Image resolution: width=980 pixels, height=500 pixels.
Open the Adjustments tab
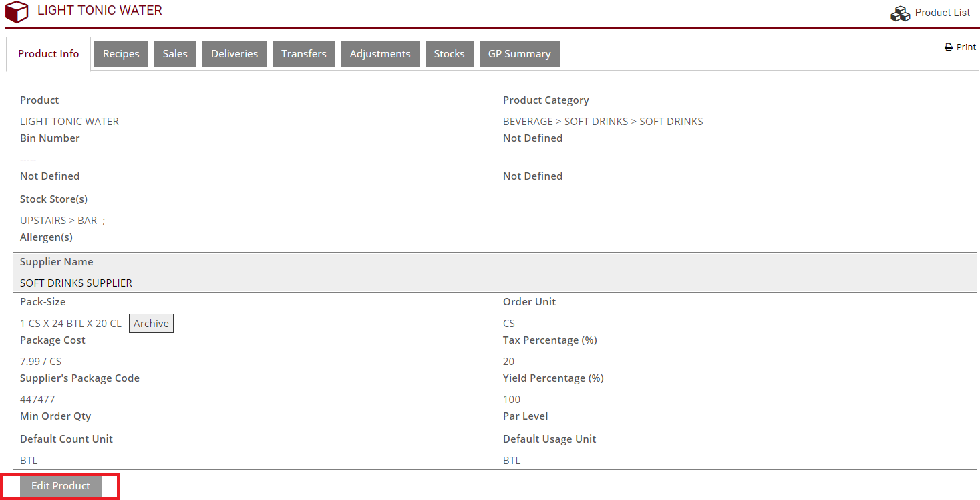(x=380, y=54)
